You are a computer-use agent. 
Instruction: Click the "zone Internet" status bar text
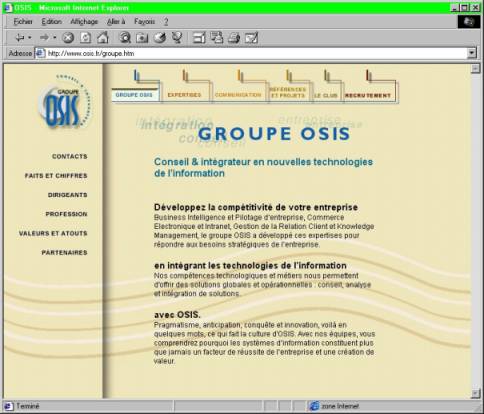click(340, 406)
